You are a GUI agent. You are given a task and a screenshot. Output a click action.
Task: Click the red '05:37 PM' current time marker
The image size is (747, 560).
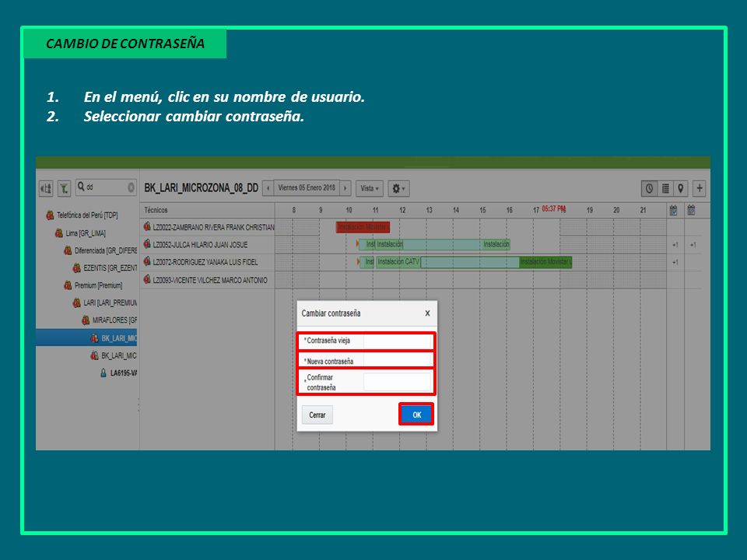[553, 209]
